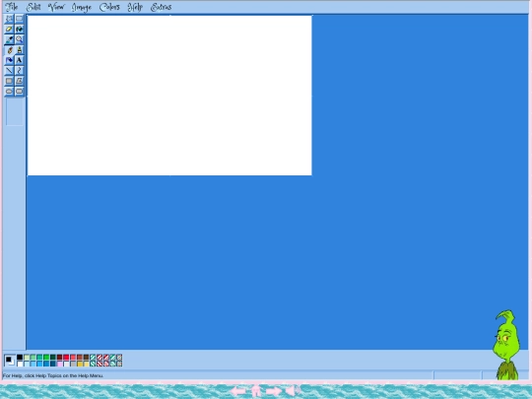Pick the dark red maroon swatch
Screen dimensions: 532x399
(60, 357)
